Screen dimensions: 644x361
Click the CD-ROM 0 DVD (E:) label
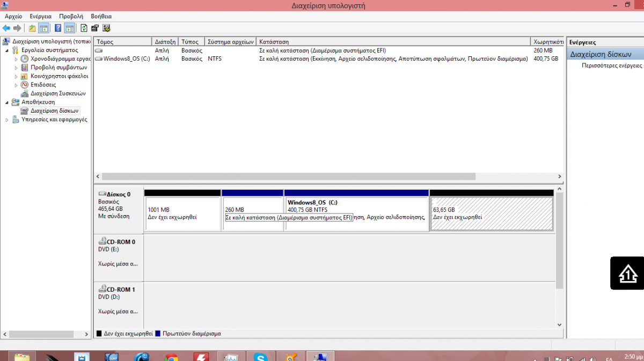[117, 245]
